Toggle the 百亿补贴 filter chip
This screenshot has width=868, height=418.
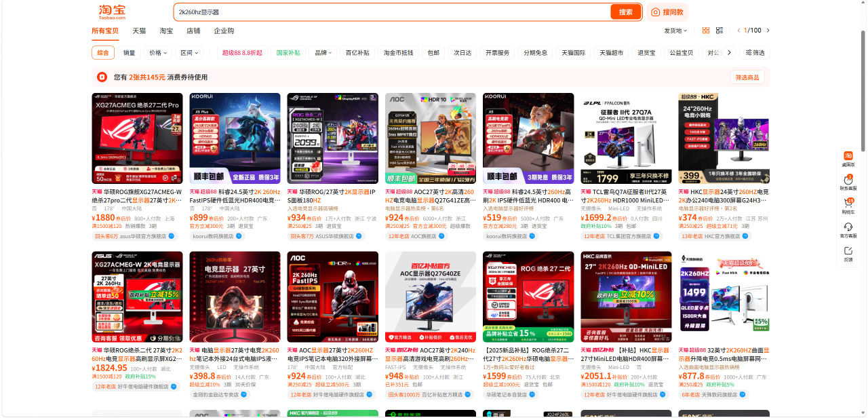pyautogui.click(x=357, y=53)
